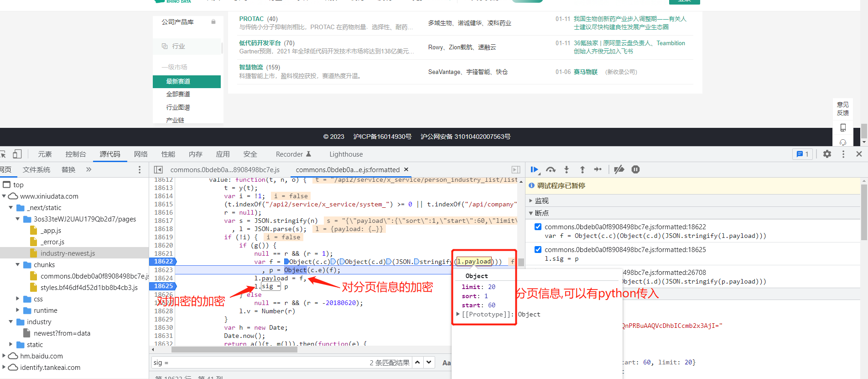Jump to next search match
Image resolution: width=868 pixels, height=379 pixels.
tap(429, 363)
